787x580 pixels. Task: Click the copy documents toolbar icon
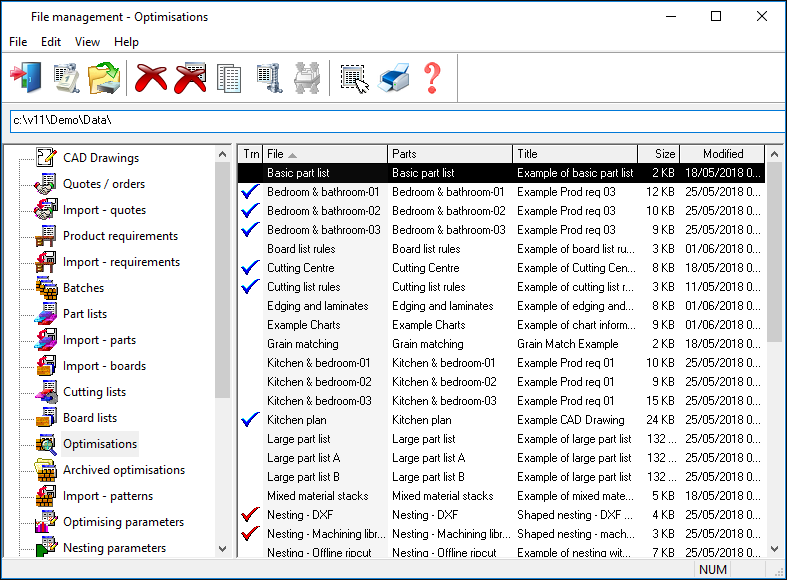229,78
